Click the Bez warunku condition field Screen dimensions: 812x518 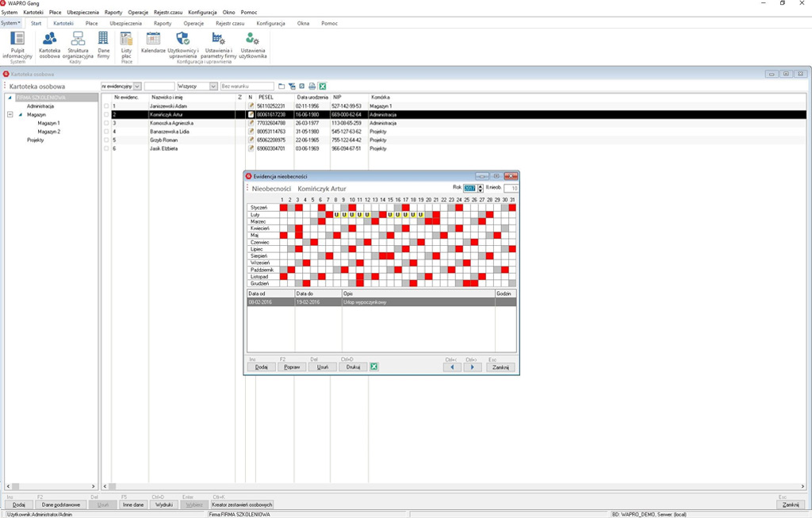click(x=247, y=86)
